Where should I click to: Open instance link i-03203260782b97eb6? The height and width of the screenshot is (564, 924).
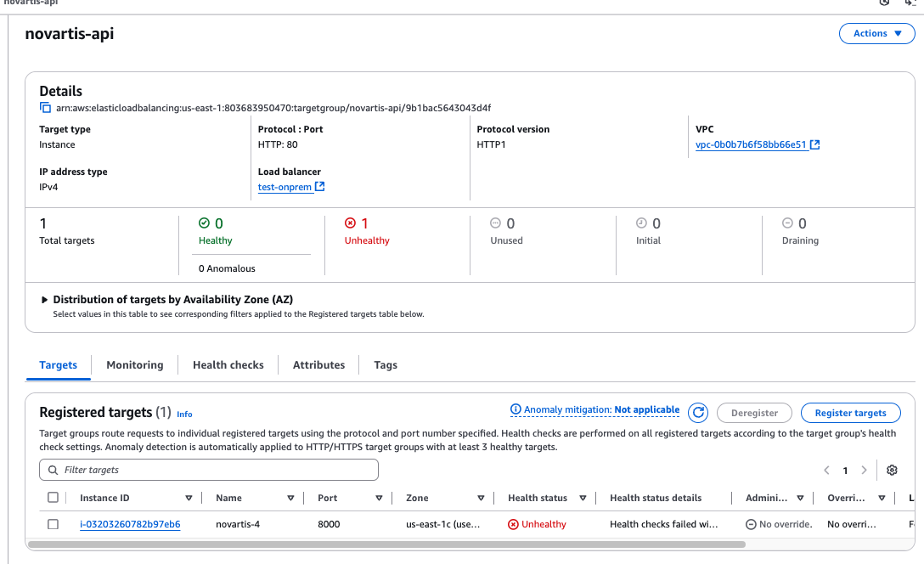click(x=130, y=524)
